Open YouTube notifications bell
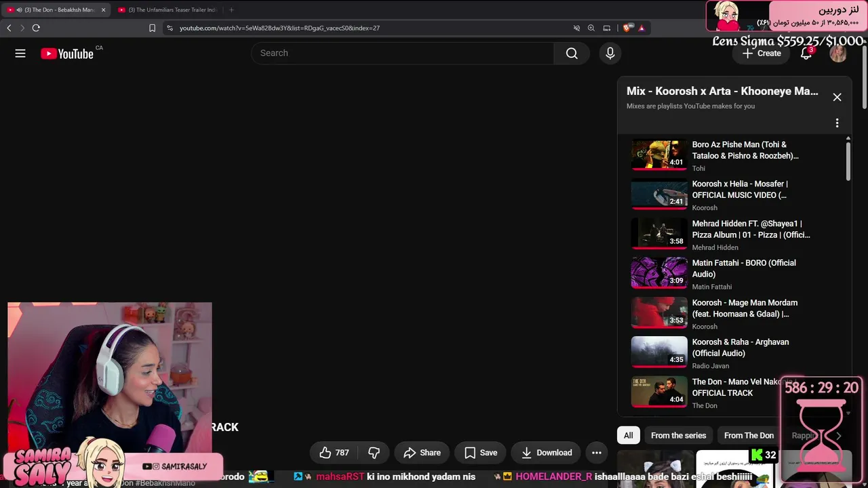Image resolution: width=868 pixels, height=488 pixels. point(806,54)
